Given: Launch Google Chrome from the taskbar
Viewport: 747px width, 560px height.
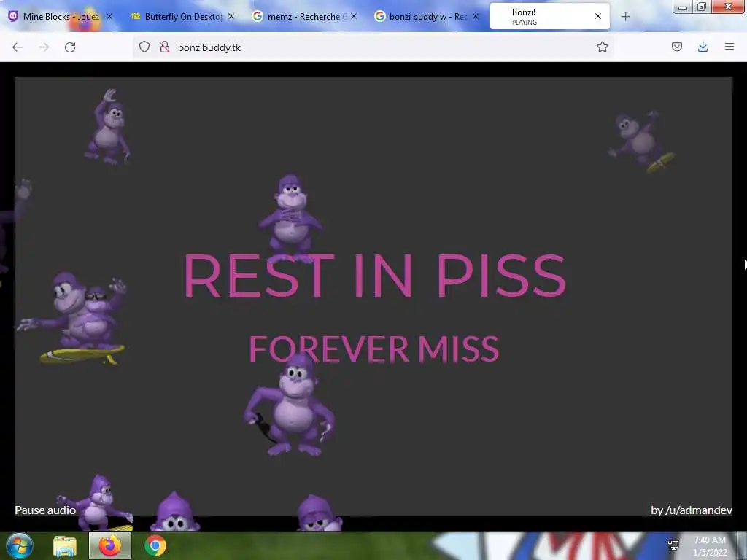Looking at the screenshot, I should pyautogui.click(x=155, y=545).
